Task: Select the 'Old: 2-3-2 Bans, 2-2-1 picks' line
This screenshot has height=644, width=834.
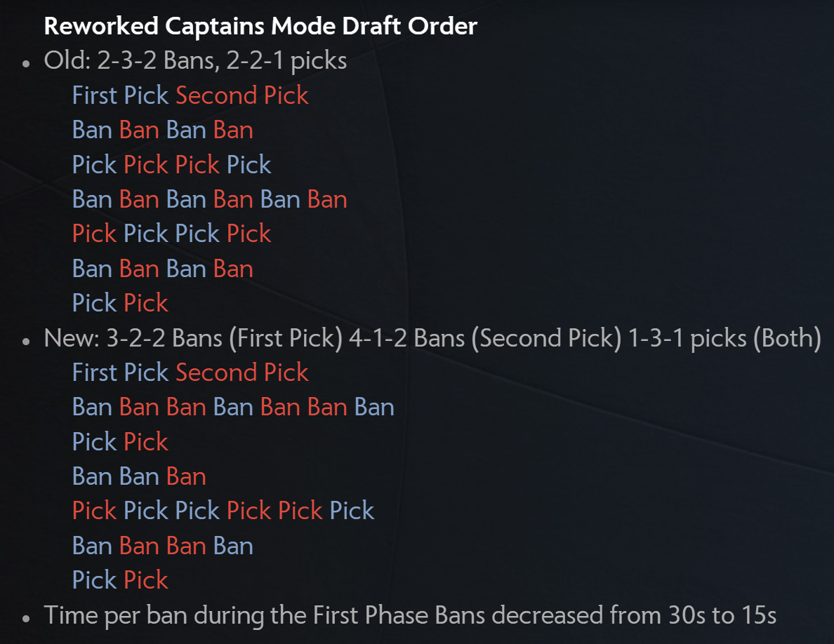Action: [x=195, y=60]
